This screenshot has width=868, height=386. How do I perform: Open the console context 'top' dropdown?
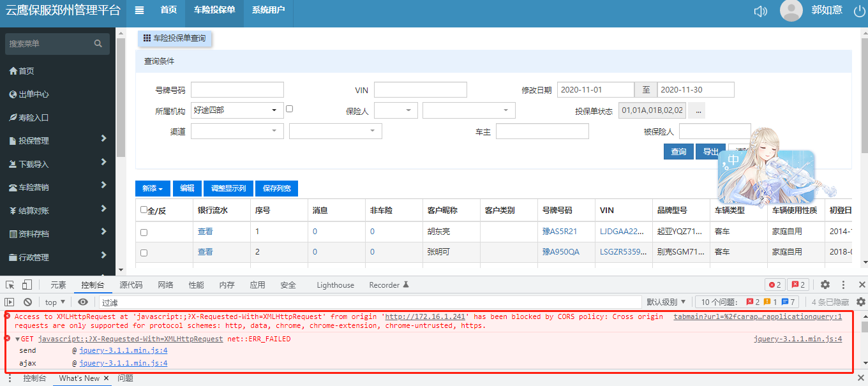coord(55,302)
